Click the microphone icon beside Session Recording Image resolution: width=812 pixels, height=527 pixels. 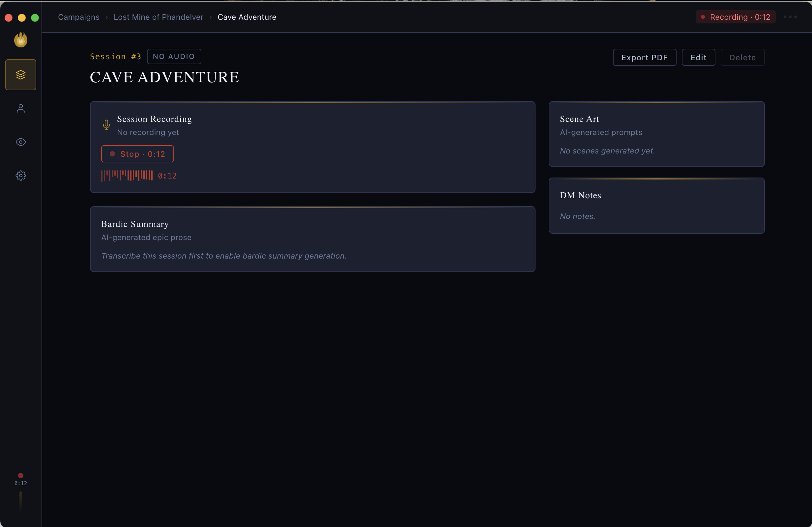coord(106,125)
